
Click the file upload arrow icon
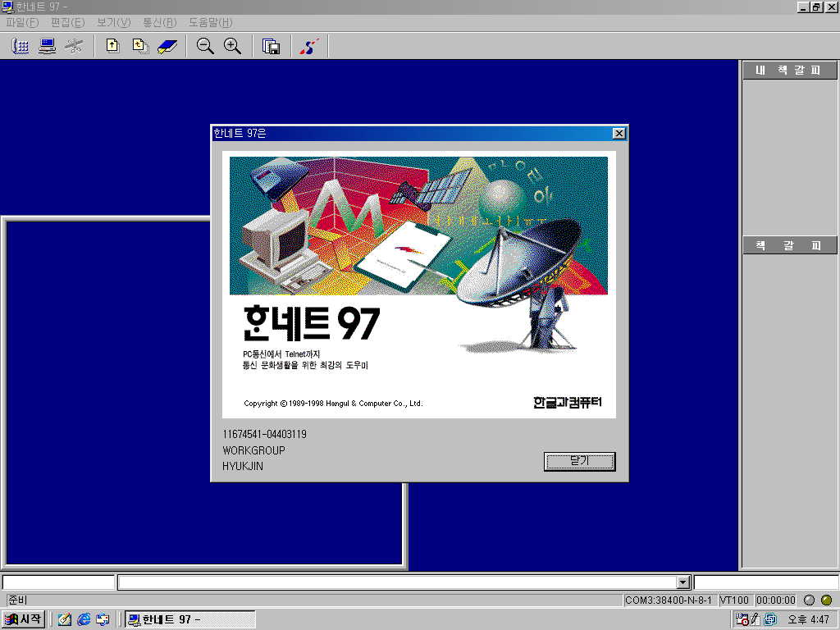click(112, 46)
